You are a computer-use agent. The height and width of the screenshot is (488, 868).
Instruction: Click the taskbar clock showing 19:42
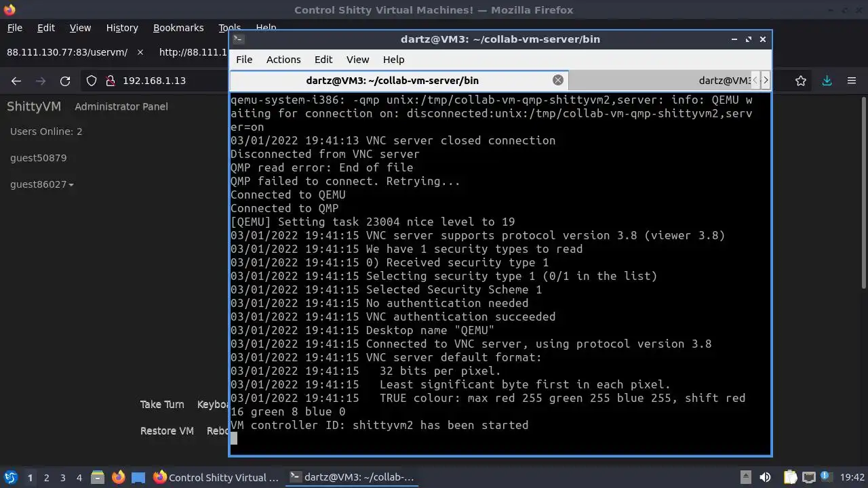click(852, 477)
